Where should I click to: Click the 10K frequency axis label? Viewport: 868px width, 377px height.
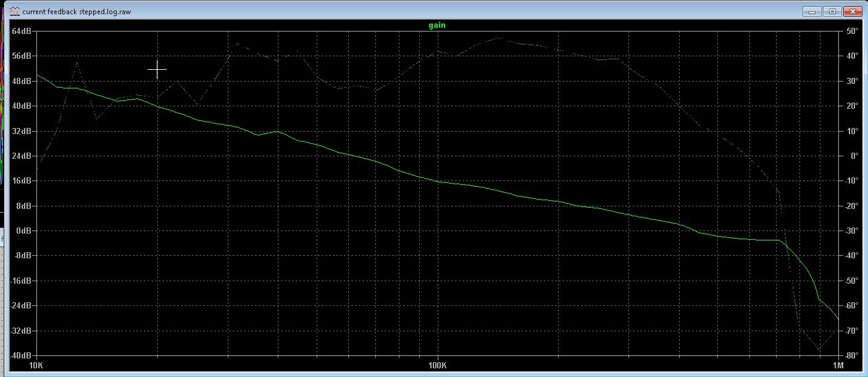[36, 366]
